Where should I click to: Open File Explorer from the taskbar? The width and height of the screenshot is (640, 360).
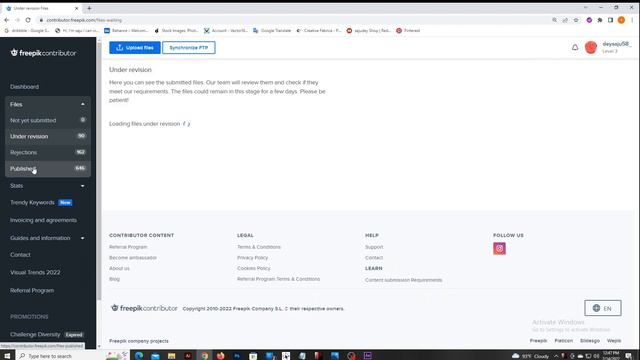tap(171, 356)
